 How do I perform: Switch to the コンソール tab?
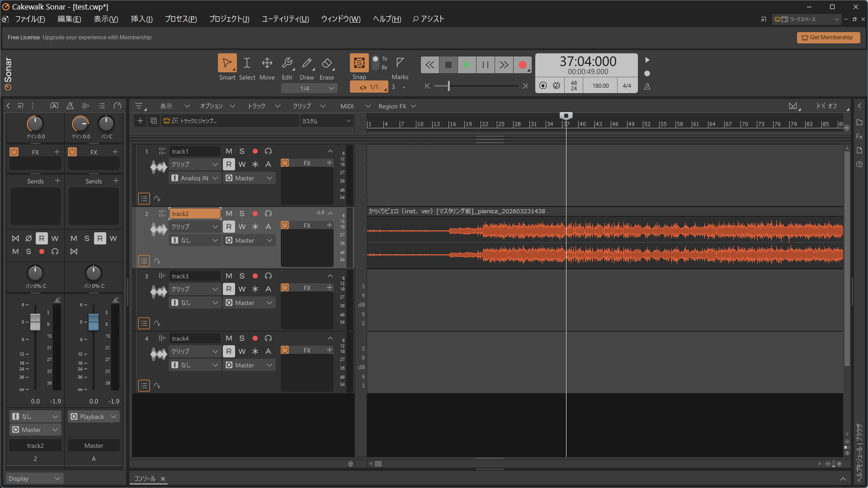point(145,479)
